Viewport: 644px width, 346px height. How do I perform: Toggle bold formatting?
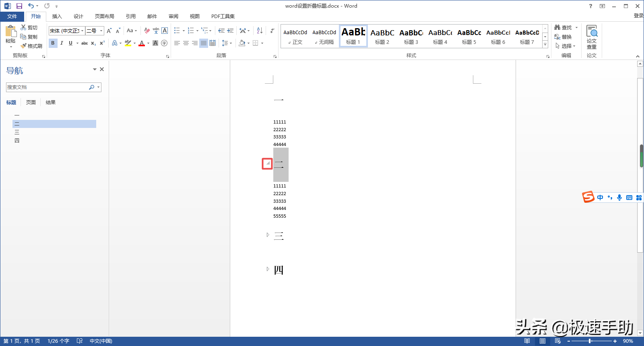pyautogui.click(x=53, y=43)
